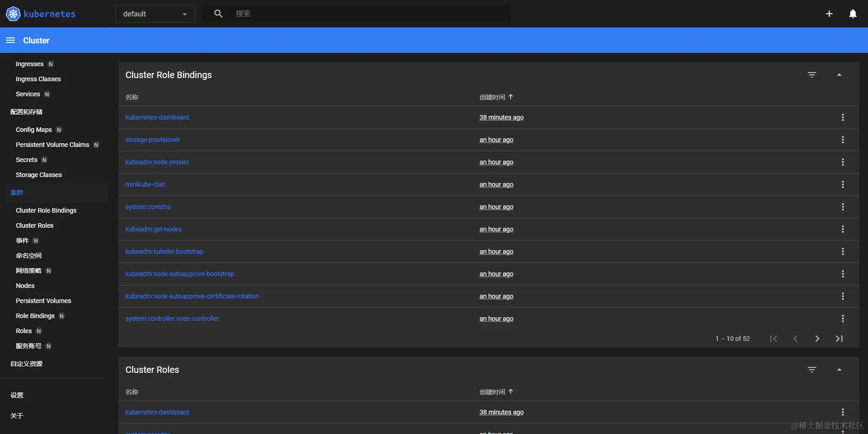Sort Cluster Role Bindings by 创建时间
The width and height of the screenshot is (868, 434).
point(492,97)
